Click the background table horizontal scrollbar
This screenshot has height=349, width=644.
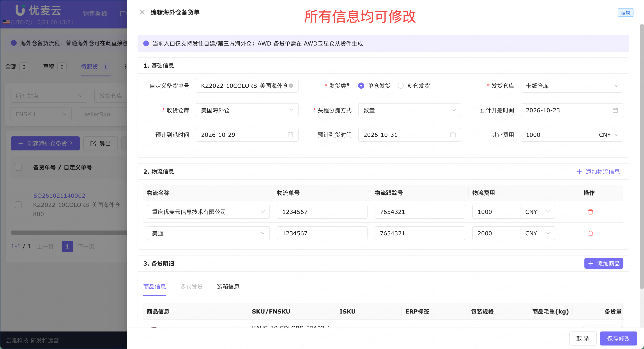pos(69,233)
